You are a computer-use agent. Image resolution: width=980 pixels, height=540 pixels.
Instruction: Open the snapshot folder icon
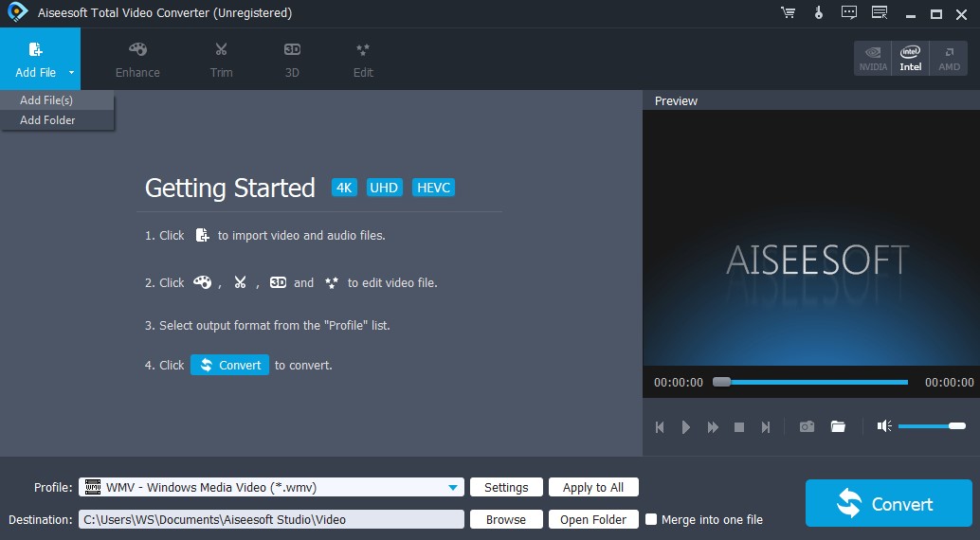click(838, 426)
